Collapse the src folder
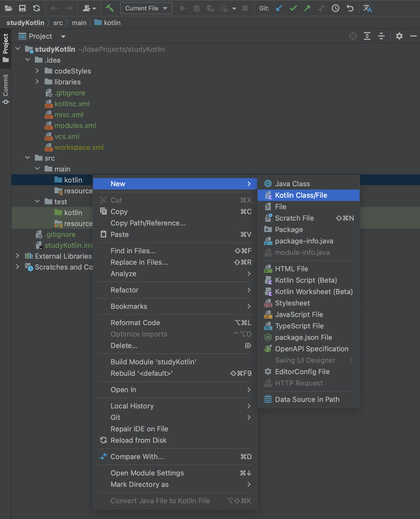420x519 pixels. click(x=28, y=158)
